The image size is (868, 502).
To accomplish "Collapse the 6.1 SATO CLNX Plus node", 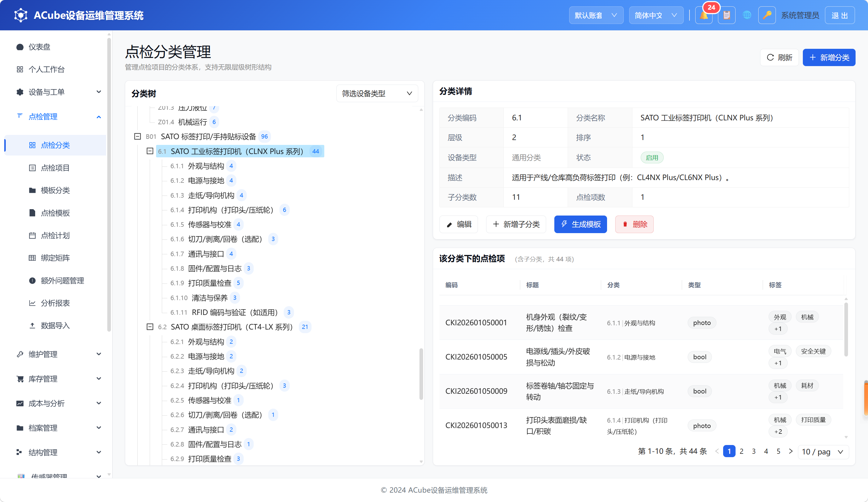I will coord(150,151).
